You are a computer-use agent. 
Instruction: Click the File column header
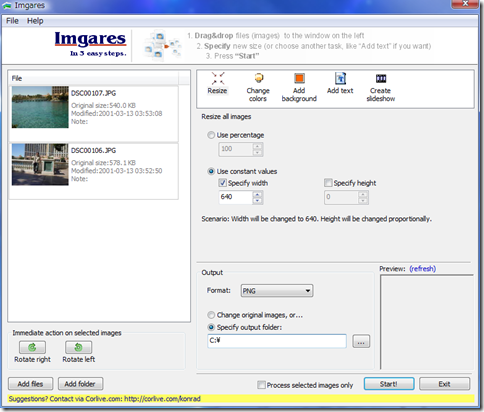(x=93, y=78)
